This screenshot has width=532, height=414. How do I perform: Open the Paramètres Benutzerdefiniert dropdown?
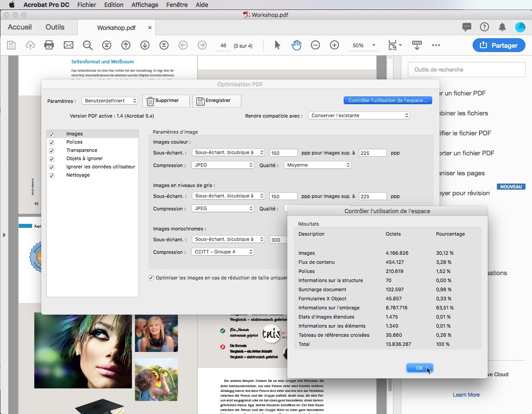110,101
